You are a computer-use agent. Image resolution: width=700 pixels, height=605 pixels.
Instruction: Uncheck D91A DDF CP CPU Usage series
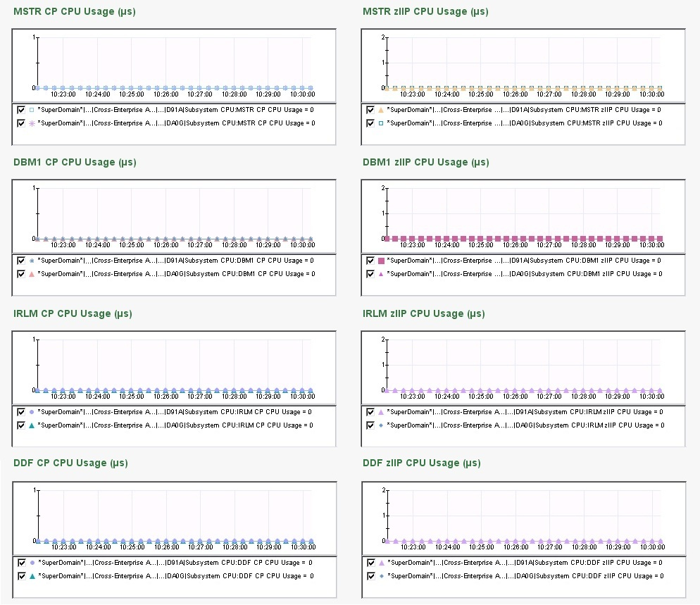click(x=21, y=563)
